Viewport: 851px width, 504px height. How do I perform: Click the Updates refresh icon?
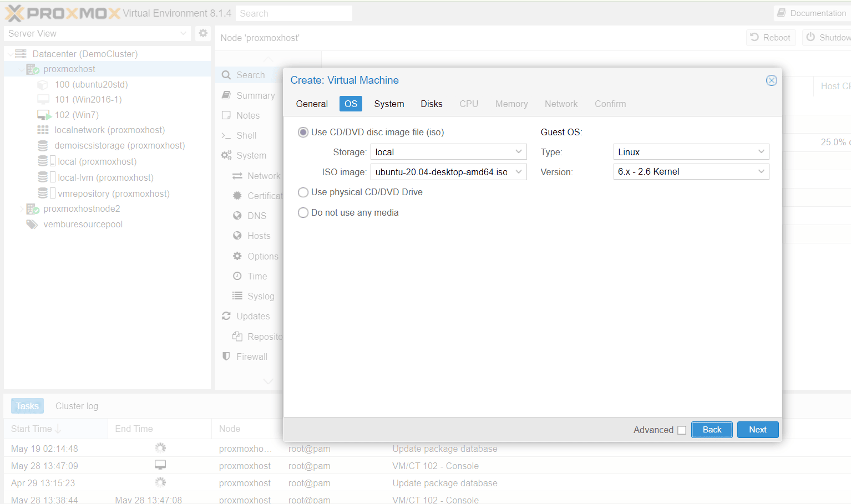coord(226,316)
